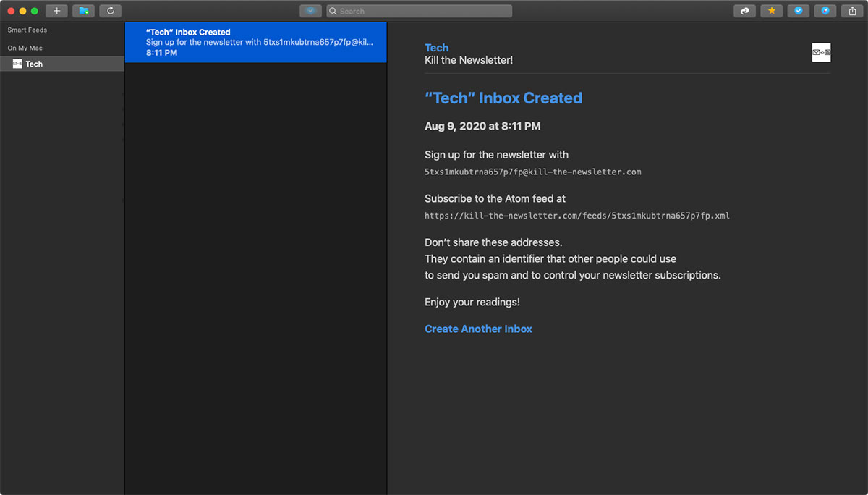Select the Tech feed in the sidebar
The image size is (868, 495).
[x=62, y=64]
